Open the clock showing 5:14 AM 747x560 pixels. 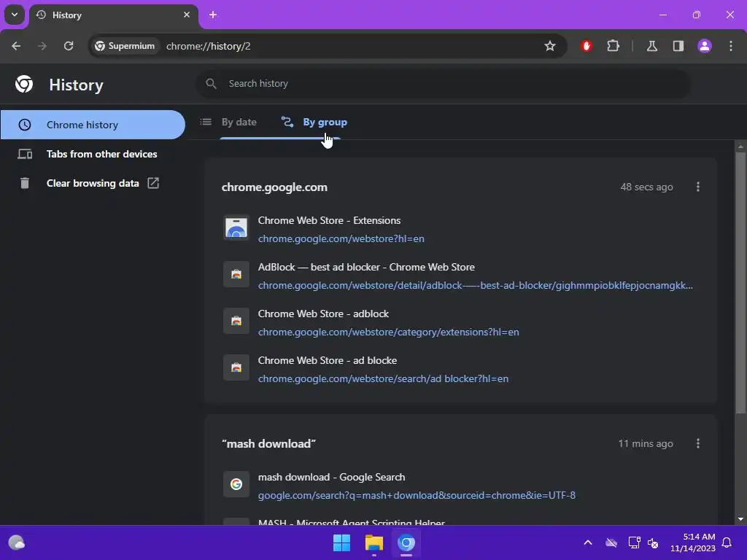tap(693, 542)
